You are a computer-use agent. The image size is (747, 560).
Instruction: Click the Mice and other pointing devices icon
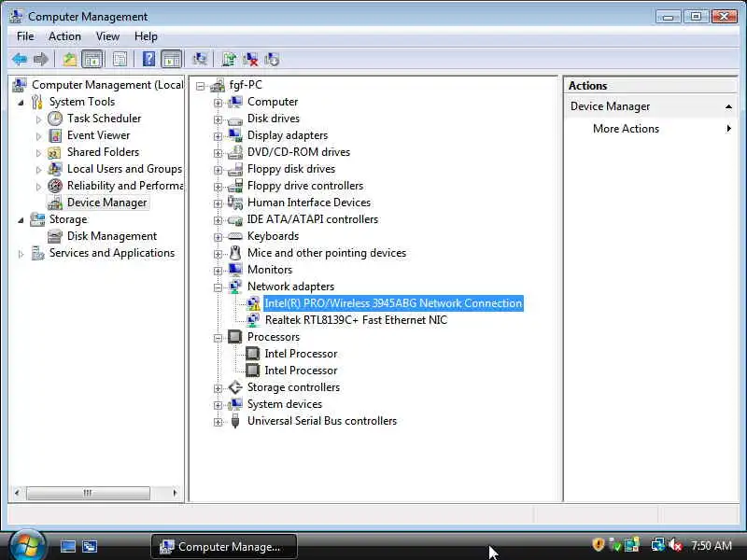[x=235, y=253]
